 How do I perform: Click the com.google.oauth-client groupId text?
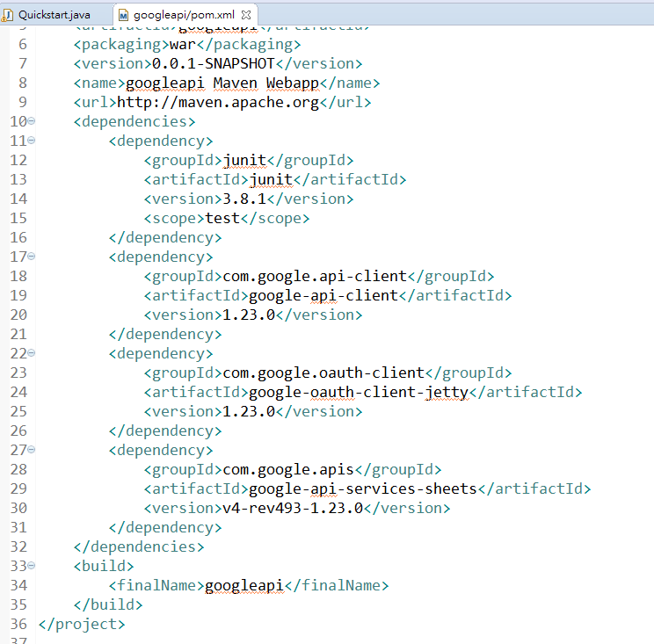[x=323, y=373]
